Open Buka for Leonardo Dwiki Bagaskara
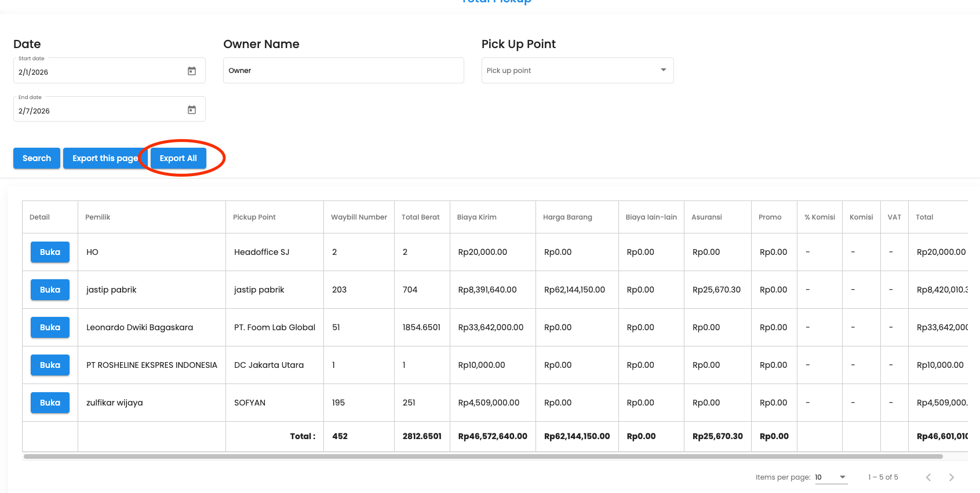980x493 pixels. [50, 327]
